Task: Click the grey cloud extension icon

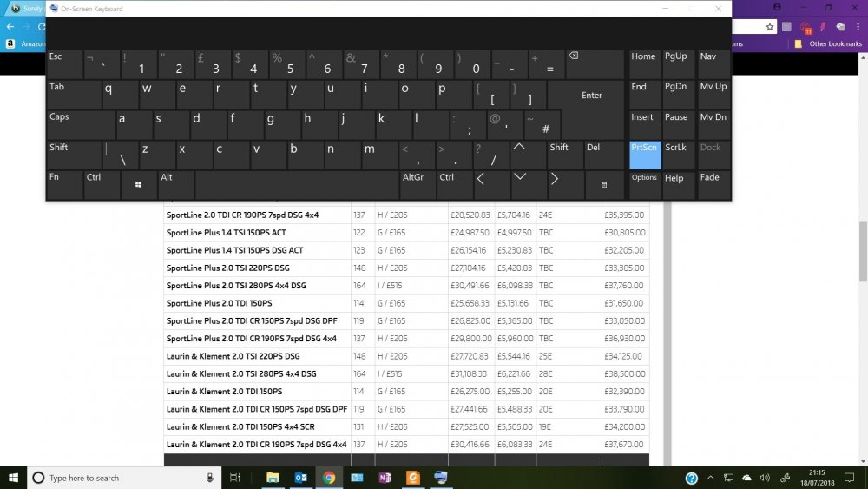Action: coord(841,27)
